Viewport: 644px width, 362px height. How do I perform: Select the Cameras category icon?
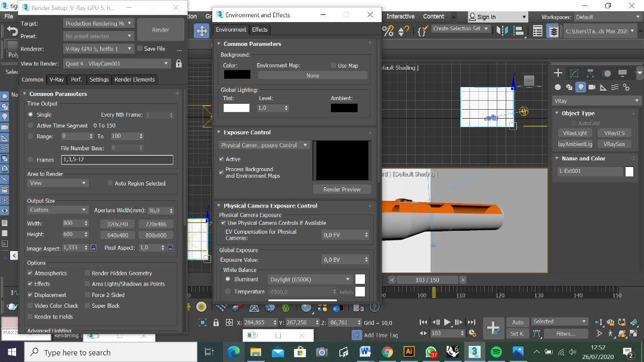pyautogui.click(x=592, y=87)
